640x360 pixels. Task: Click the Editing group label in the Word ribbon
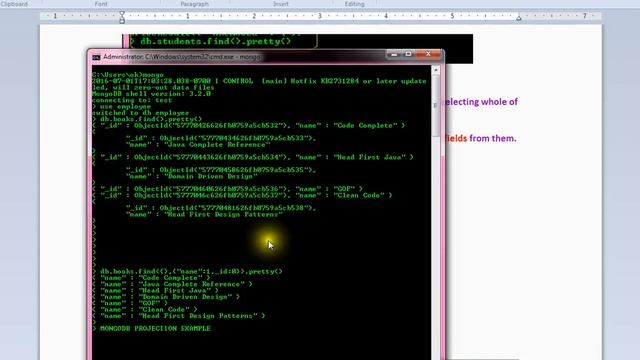[x=354, y=4]
